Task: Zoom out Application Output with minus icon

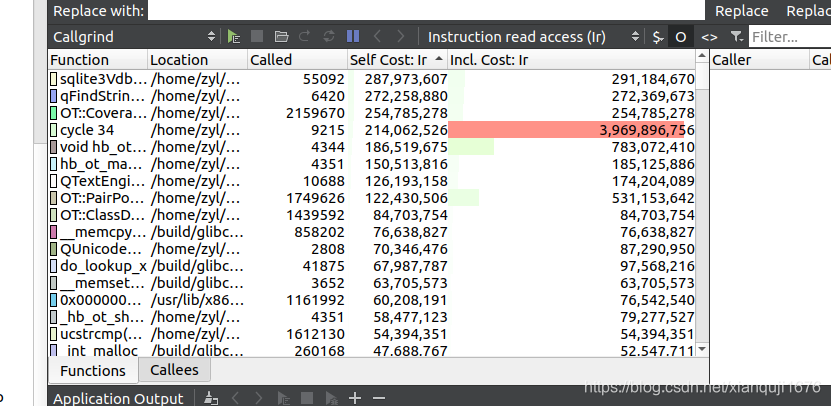Action: pyautogui.click(x=378, y=398)
